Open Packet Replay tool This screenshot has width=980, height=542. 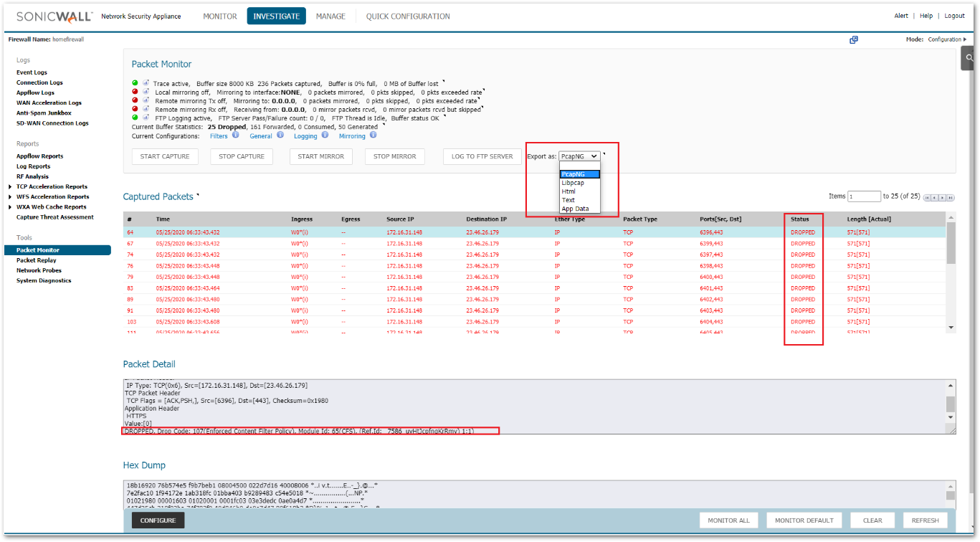click(37, 260)
